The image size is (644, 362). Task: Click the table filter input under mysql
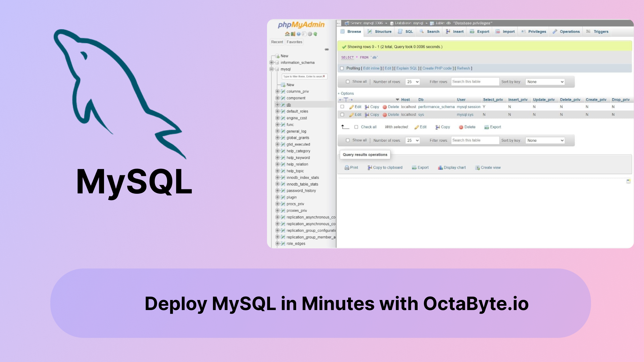coord(304,76)
